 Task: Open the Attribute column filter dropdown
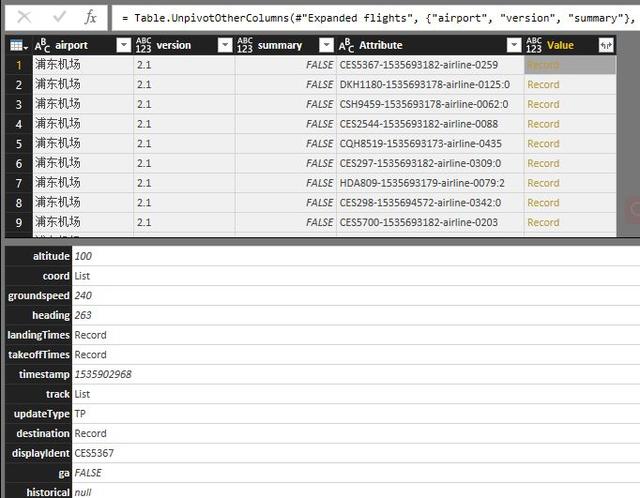(514, 45)
